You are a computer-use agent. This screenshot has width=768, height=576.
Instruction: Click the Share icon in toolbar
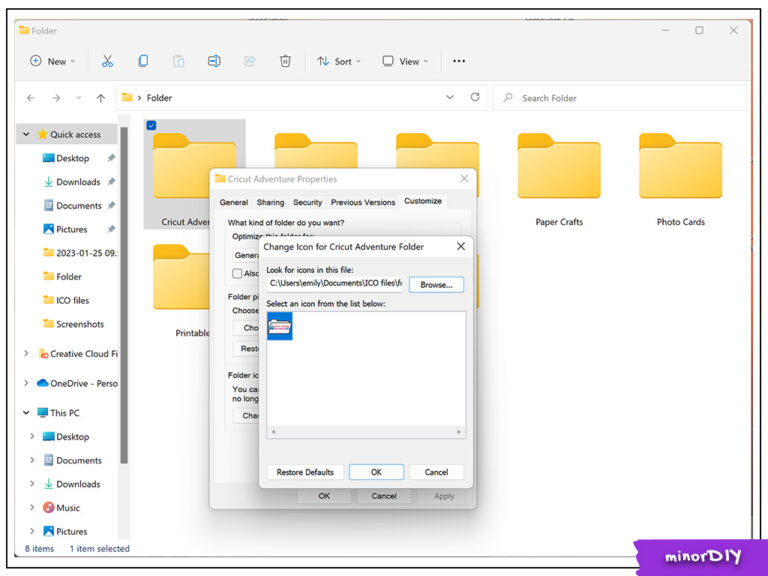[x=250, y=61]
